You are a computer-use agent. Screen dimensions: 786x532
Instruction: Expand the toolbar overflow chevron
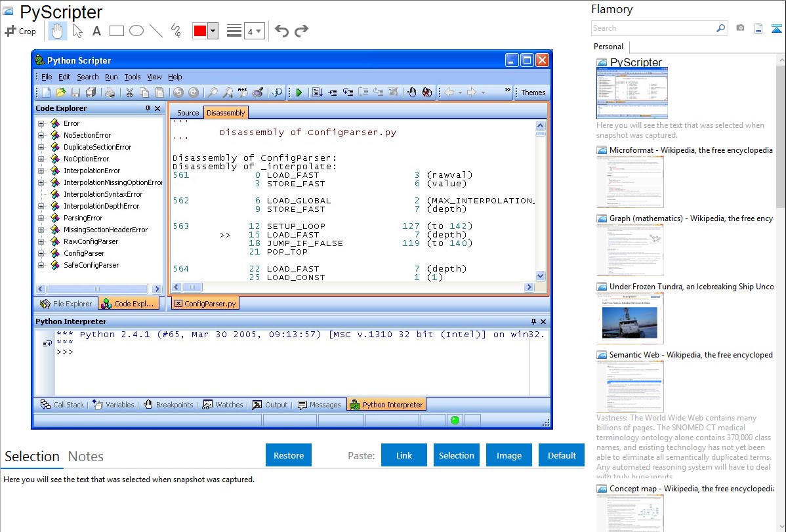pyautogui.click(x=507, y=91)
